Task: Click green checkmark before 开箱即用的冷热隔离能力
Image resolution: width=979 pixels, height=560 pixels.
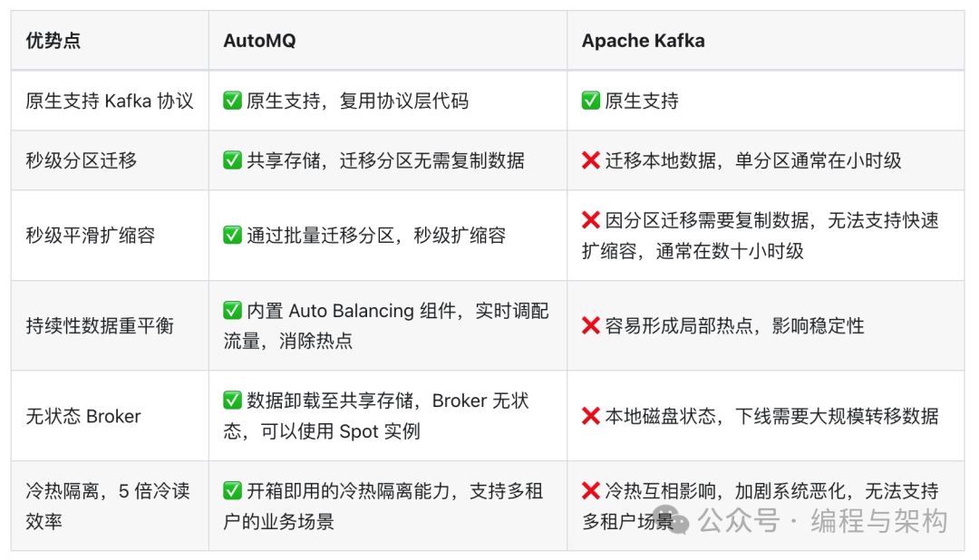Action: [x=233, y=491]
